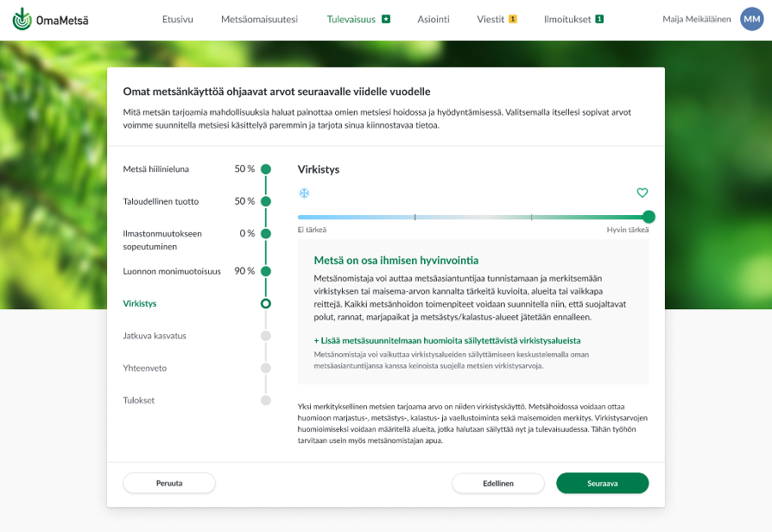Click the user name Maija Meikäläinen
This screenshot has height=532, width=772.
pyautogui.click(x=696, y=19)
